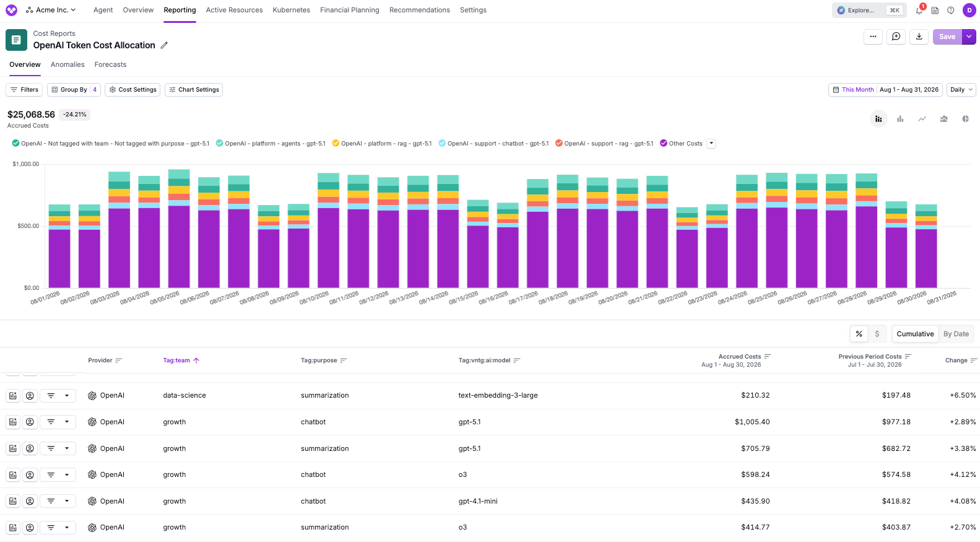The height and width of the screenshot is (542, 980).
Task: Sort by Tag:team column arrow
Action: (196, 361)
